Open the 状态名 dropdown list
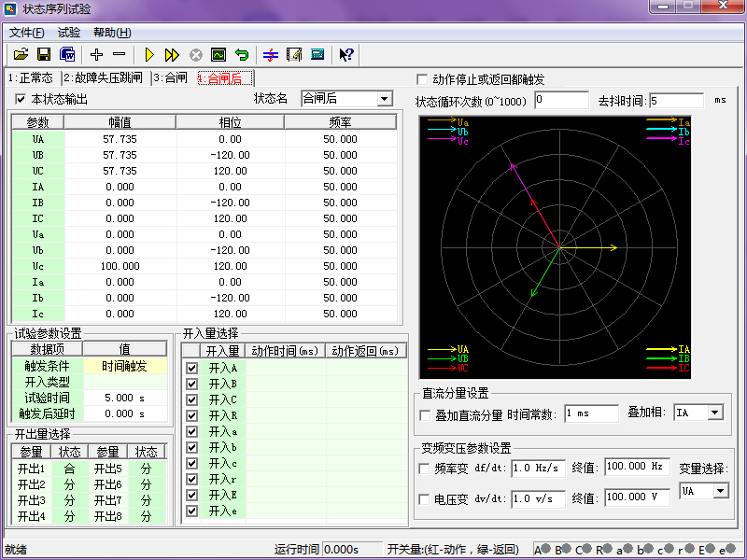The height and width of the screenshot is (560, 747). pos(384,99)
